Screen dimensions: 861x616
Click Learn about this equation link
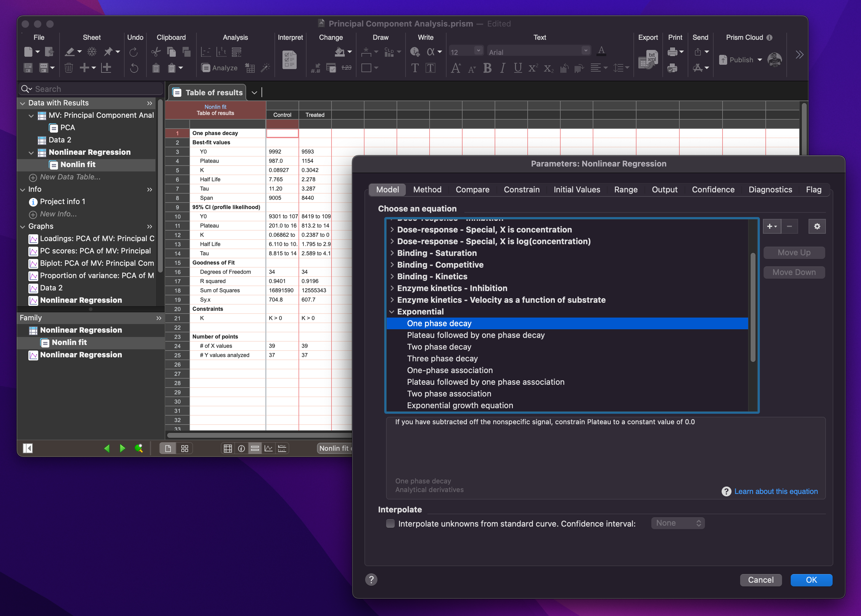(x=776, y=491)
